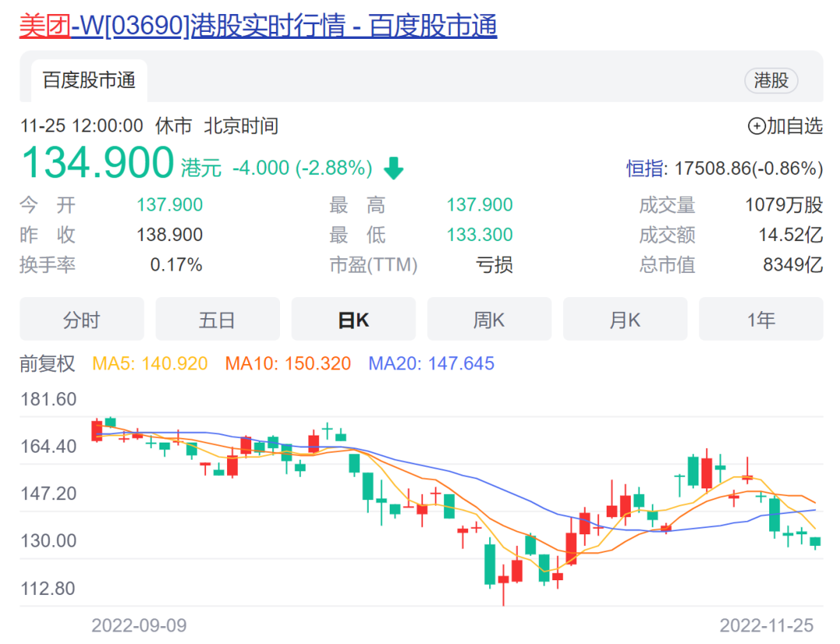840x644 pixels.
Task: Click the 港元 currency label
Action: click(x=201, y=168)
